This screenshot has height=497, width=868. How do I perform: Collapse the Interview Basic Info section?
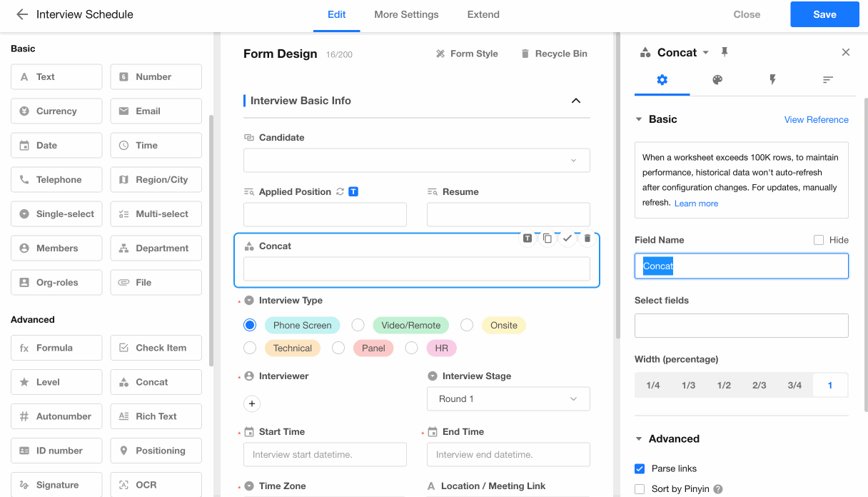[x=576, y=101]
